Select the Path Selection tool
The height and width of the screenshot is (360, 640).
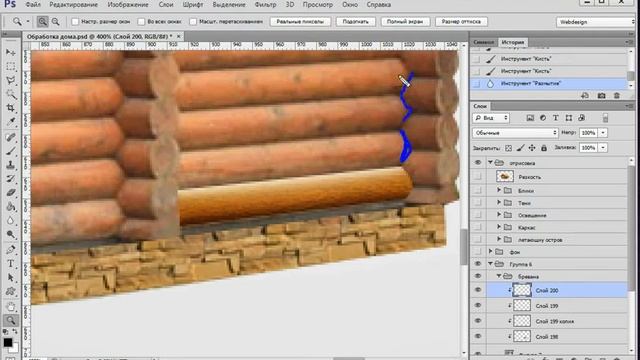(x=11, y=278)
